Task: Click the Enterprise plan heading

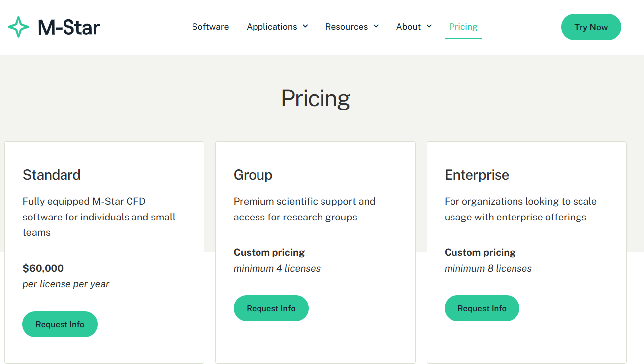Action: coord(477,175)
